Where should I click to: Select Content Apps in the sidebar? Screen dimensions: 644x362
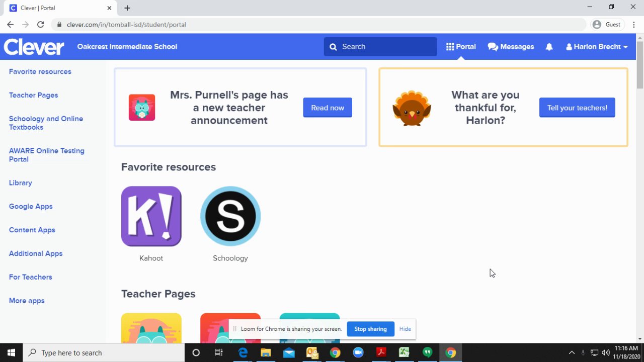(32, 230)
